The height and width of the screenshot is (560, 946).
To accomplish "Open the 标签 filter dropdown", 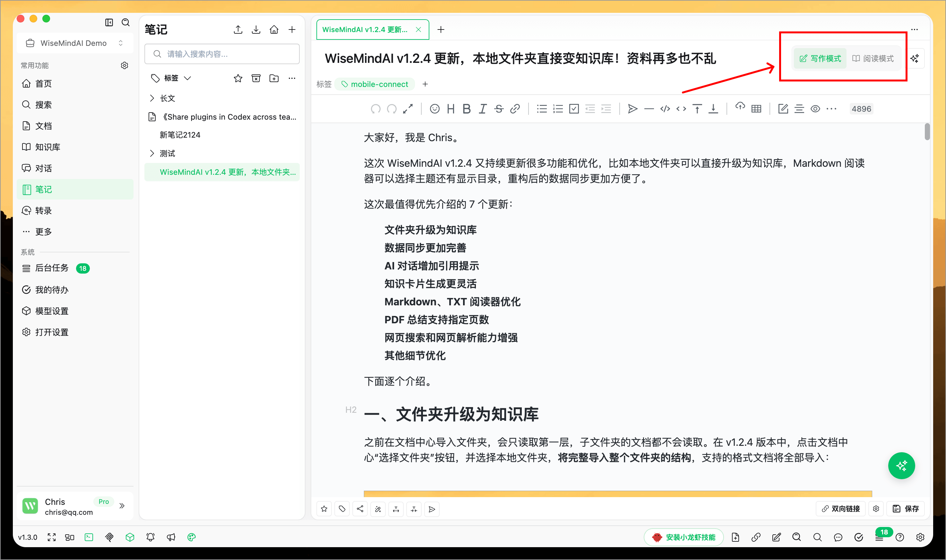I will [171, 78].
